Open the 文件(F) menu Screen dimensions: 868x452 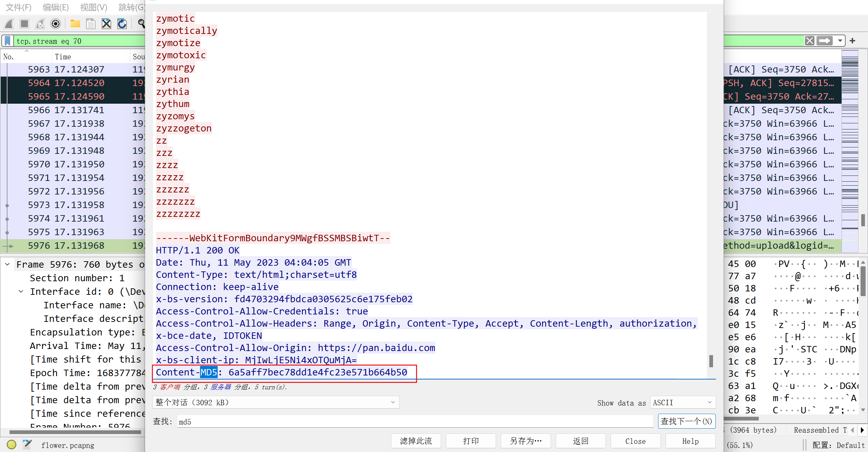pos(19,7)
